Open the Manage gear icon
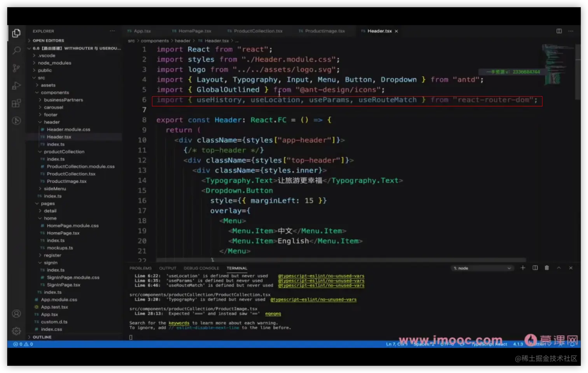Viewport: 588px width, 373px height. point(16,331)
